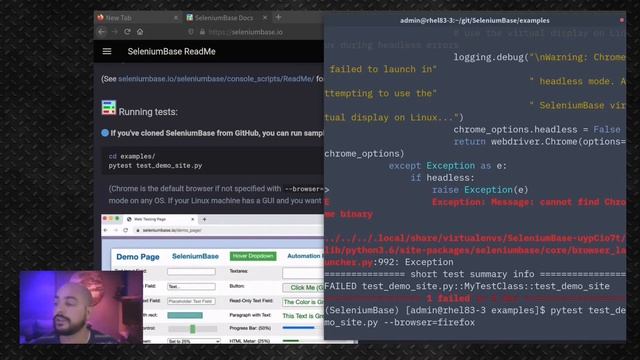Open a new browser tab with plus
The height and width of the screenshot is (360, 640).
(x=278, y=17)
